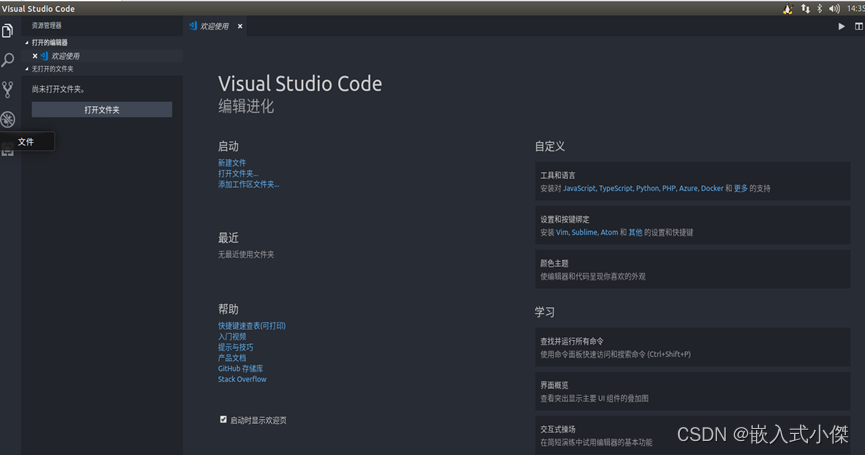This screenshot has width=865, height=455.
Task: Toggle 启动时显示欢迎页 checkbox
Action: coord(223,419)
